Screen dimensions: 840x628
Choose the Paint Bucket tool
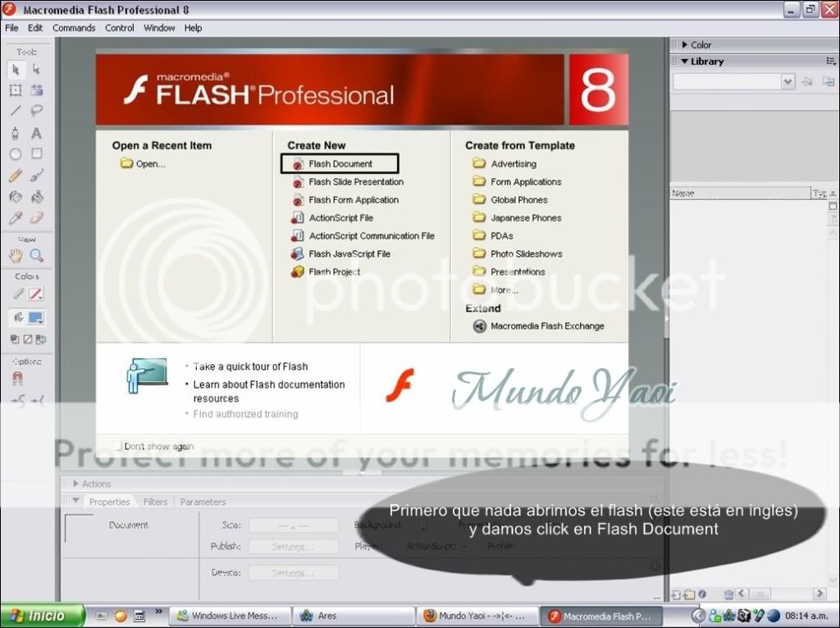click(38, 196)
